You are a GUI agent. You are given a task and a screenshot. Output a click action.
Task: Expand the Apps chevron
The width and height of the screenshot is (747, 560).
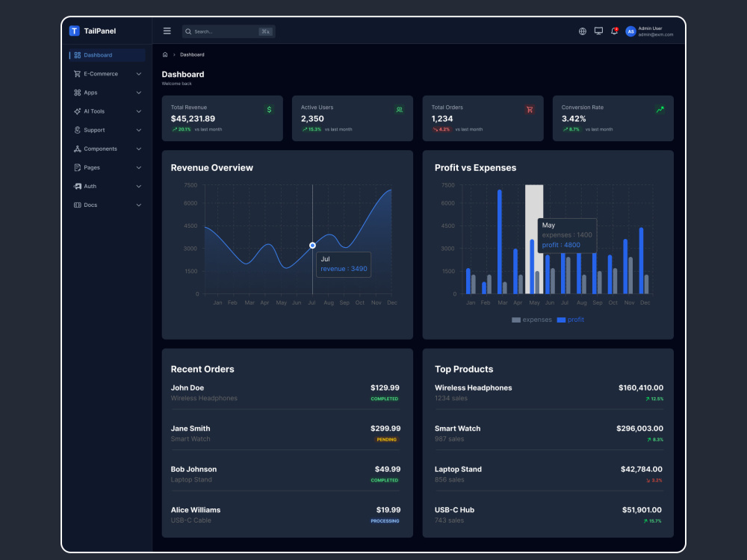click(139, 93)
